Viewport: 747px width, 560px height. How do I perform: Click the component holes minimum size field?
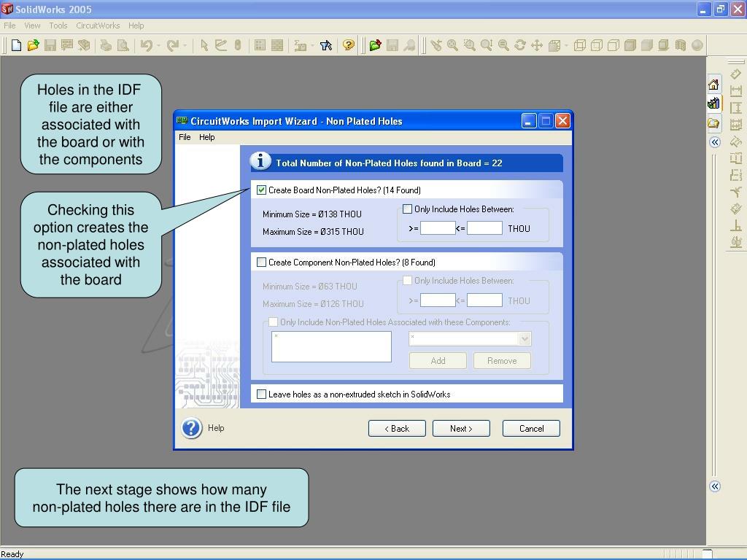[x=438, y=300]
